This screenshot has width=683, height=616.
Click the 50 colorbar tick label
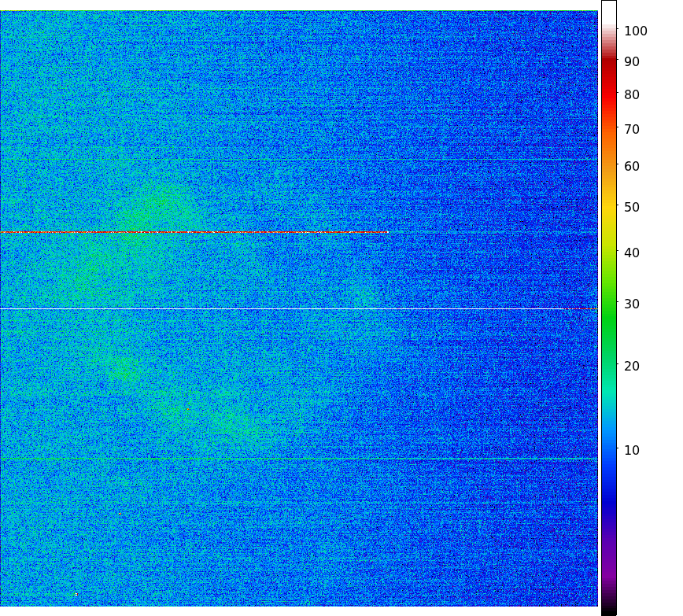pos(631,208)
